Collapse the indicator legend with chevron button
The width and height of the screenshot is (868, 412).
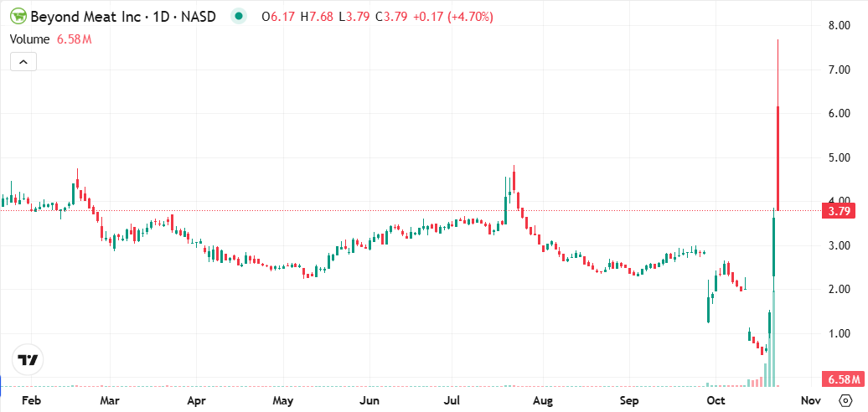point(23,62)
